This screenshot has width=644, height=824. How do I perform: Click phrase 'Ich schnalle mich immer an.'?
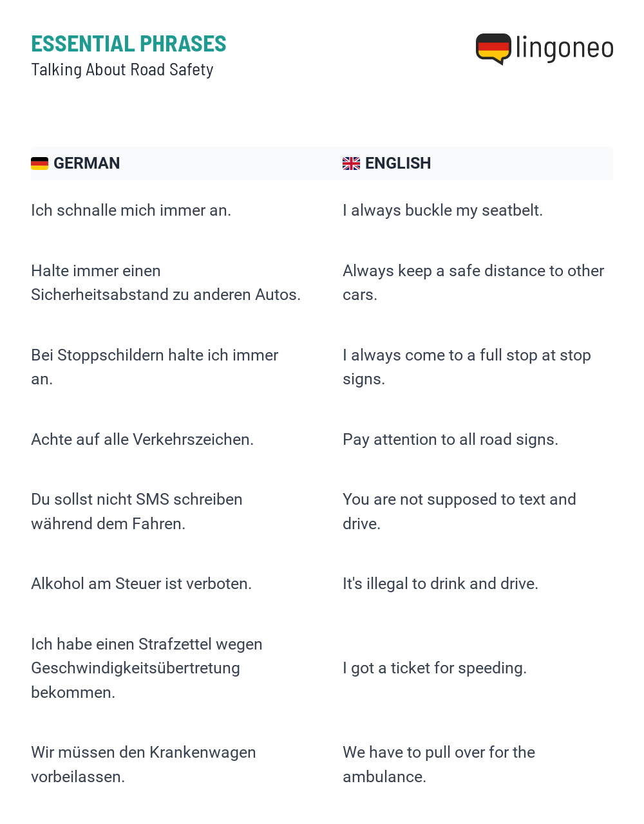(x=131, y=211)
